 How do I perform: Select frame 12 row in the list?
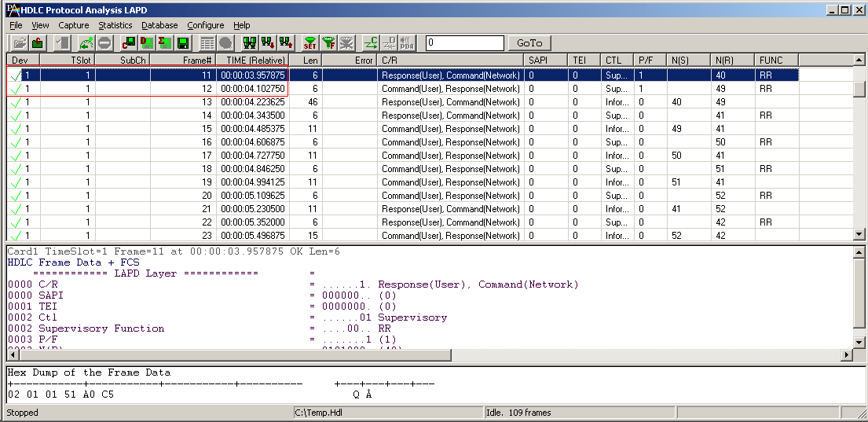402,89
